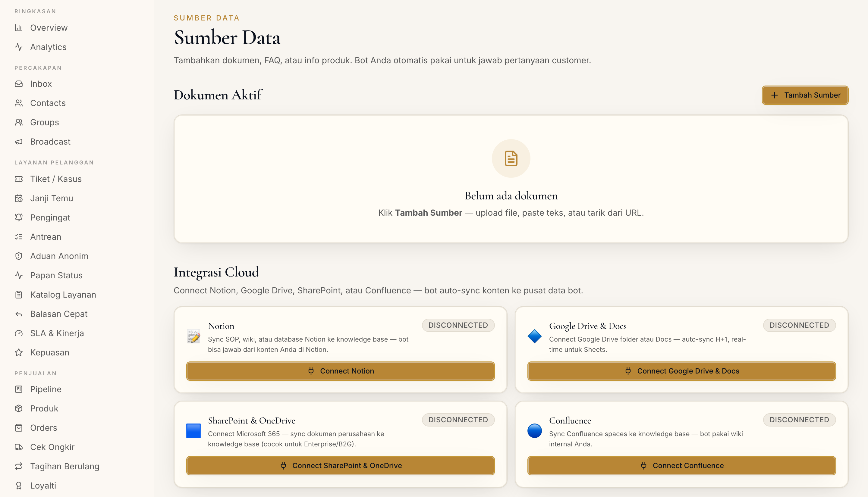Click the Connect Confluence button

[681, 466]
